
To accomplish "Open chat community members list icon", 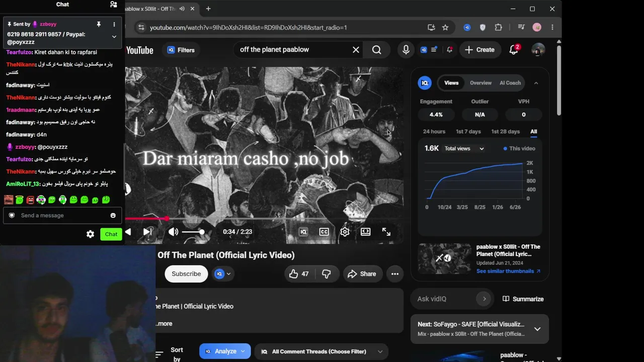I will click(113, 5).
